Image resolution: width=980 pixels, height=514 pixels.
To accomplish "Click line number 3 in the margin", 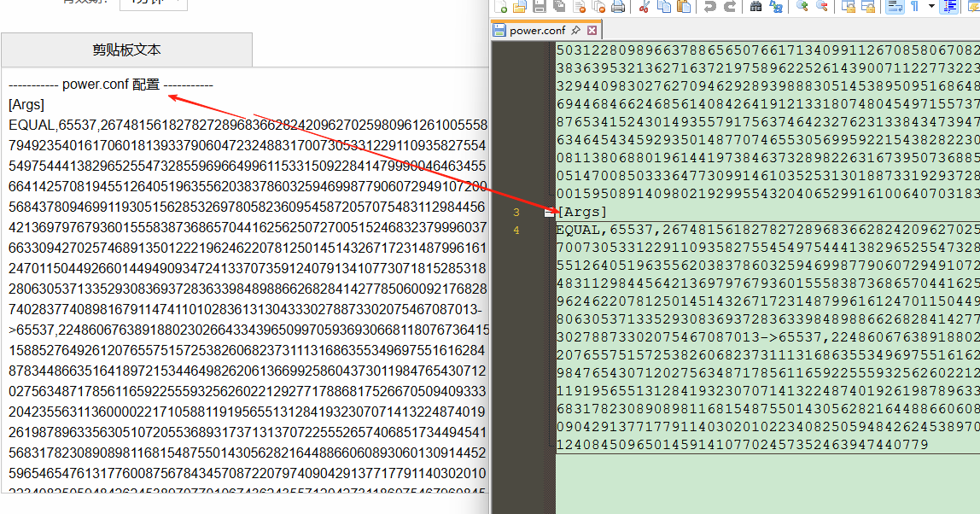I will [516, 213].
